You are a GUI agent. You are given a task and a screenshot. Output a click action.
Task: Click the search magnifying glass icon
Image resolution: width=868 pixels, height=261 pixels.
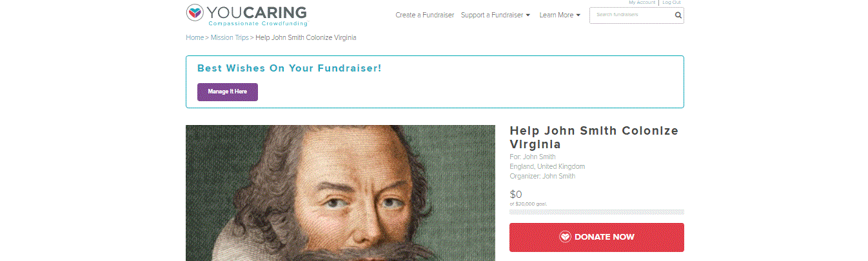point(678,15)
